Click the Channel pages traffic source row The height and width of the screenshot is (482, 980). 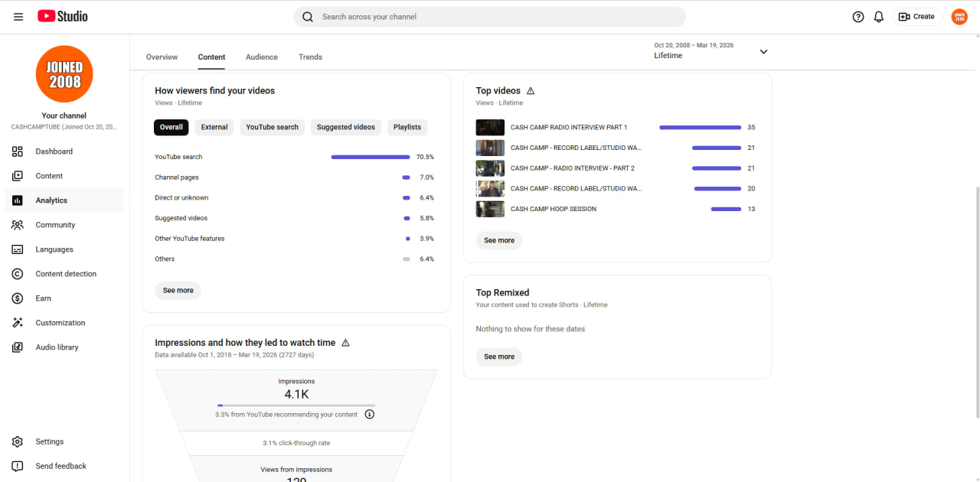(x=295, y=177)
